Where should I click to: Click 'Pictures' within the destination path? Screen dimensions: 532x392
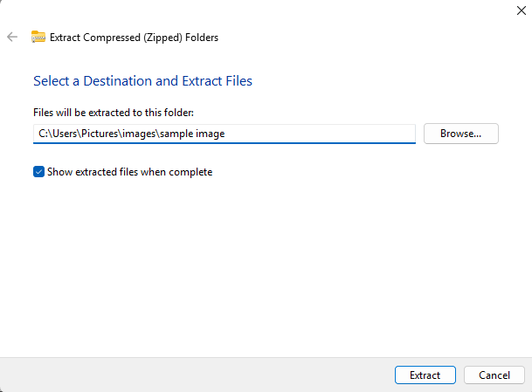[x=102, y=134]
